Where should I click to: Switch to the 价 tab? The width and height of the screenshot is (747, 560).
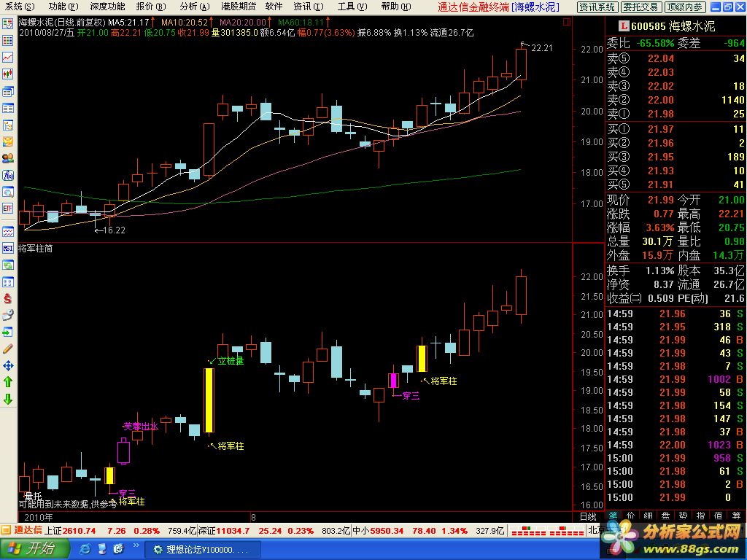click(x=630, y=516)
